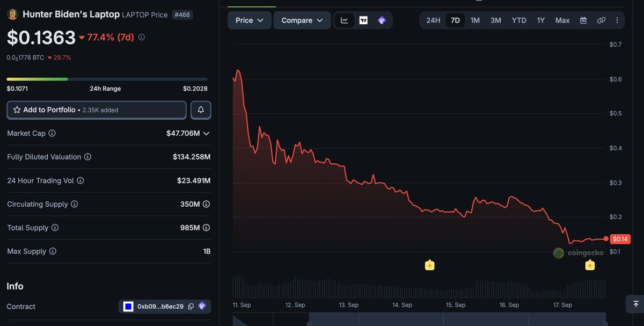
Task: Copy the contract address with the copy icon
Action: coord(191,307)
